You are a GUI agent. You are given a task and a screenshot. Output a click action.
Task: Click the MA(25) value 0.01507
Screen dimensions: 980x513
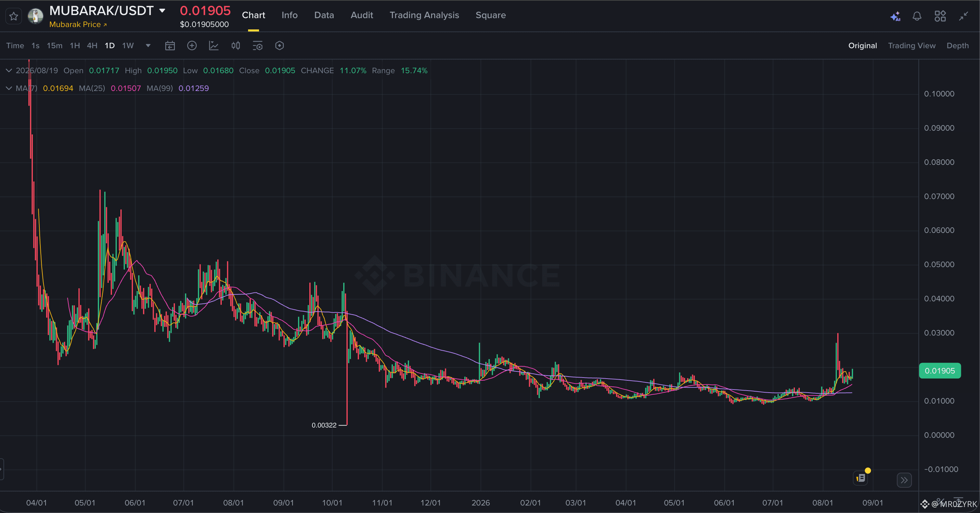[x=126, y=88]
